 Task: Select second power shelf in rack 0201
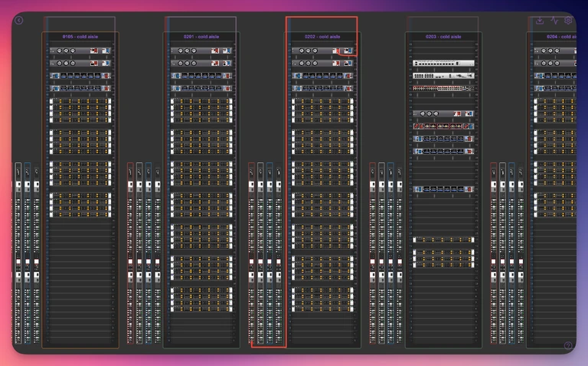[201, 63]
